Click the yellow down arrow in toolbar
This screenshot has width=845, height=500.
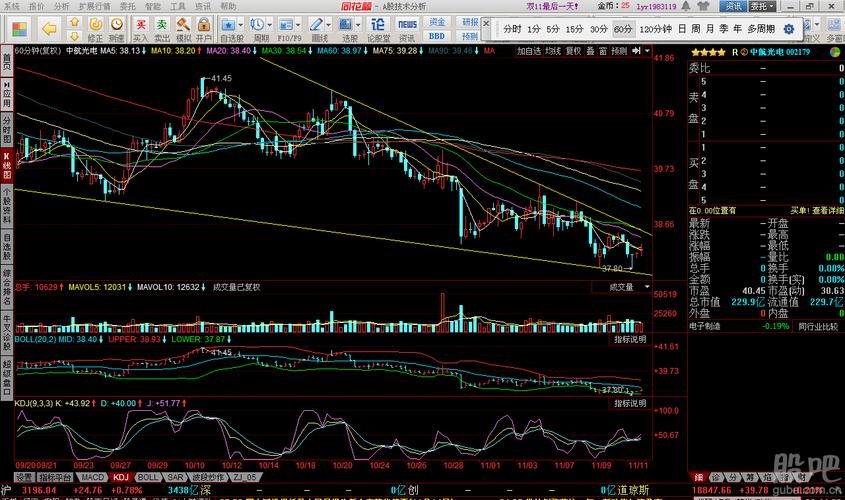click(x=74, y=36)
